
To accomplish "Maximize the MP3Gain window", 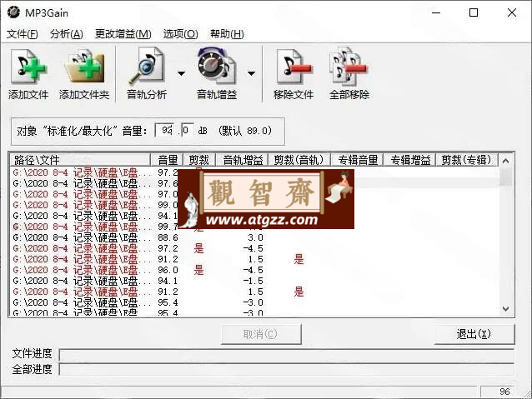I will click(x=474, y=12).
